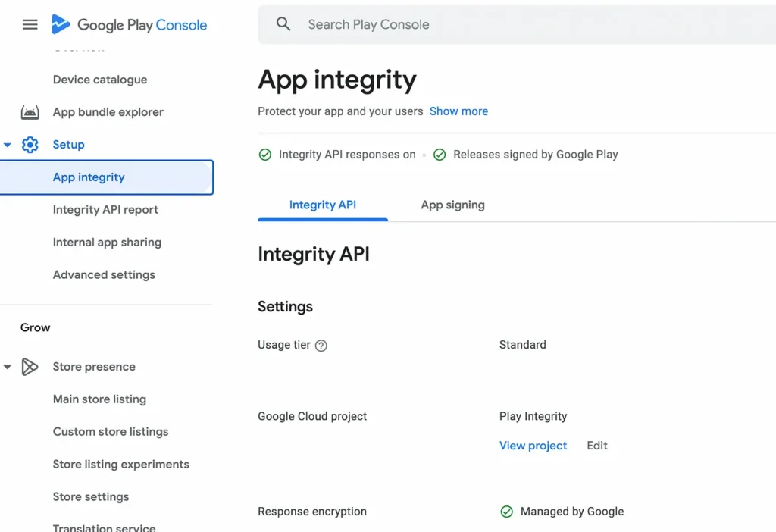Click the Google Play Console logo

[129, 24]
